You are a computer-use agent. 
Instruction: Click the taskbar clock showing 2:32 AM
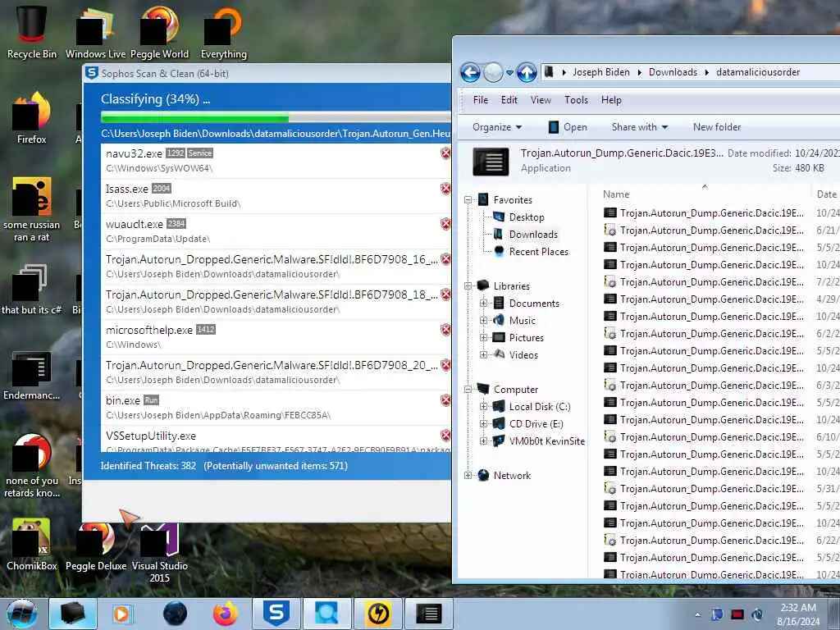[798, 614]
